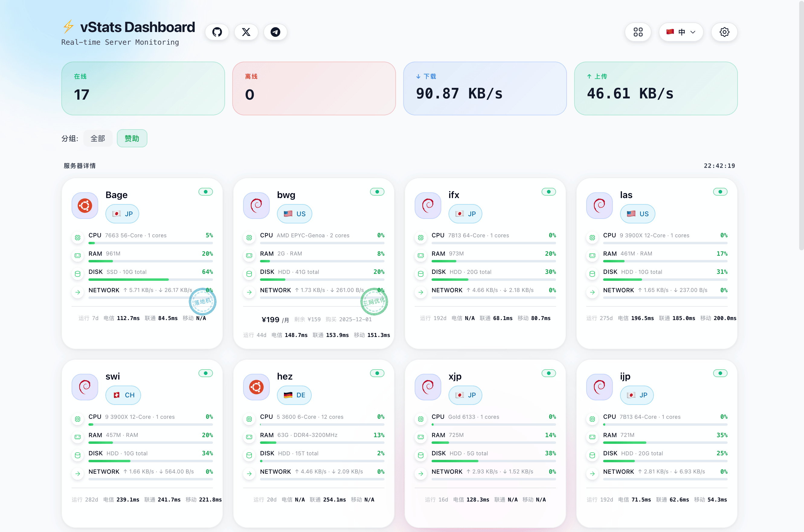Toggle the online status switch on Bage

click(205, 192)
